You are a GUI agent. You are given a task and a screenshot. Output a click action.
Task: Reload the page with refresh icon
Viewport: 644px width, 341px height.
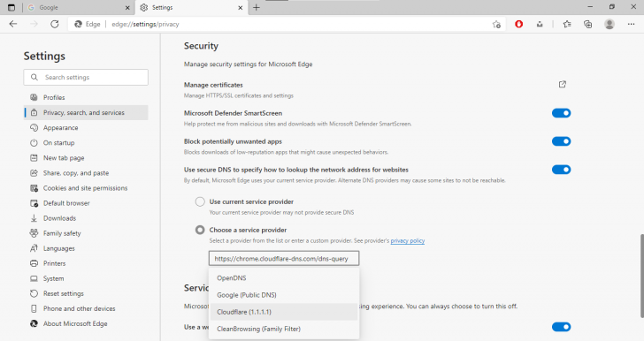55,24
